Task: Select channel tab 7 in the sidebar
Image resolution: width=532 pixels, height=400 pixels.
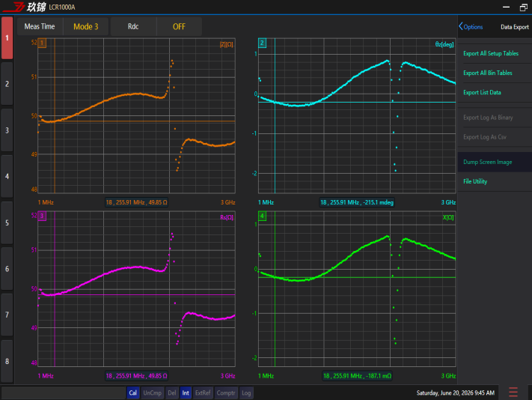Action: [x=7, y=315]
